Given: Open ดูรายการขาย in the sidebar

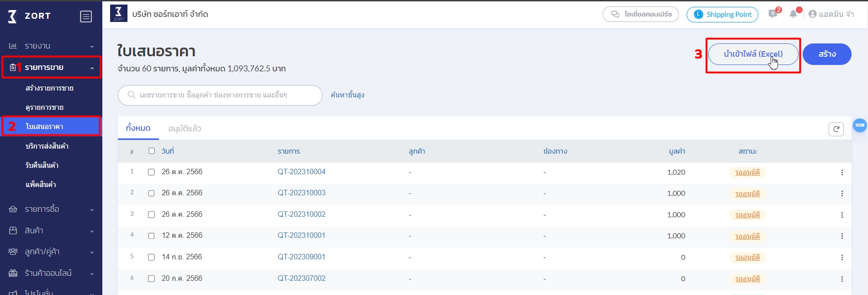Looking at the screenshot, I should pos(45,107).
